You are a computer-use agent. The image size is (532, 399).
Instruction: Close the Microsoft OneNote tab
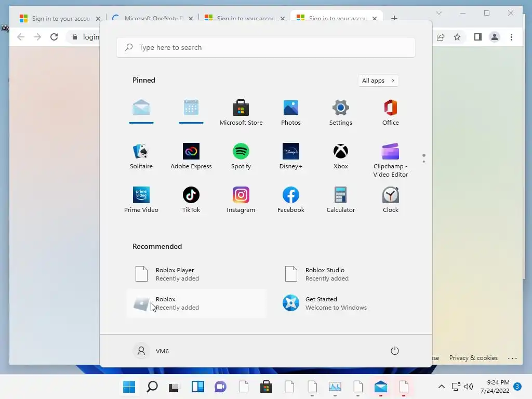[x=191, y=18]
